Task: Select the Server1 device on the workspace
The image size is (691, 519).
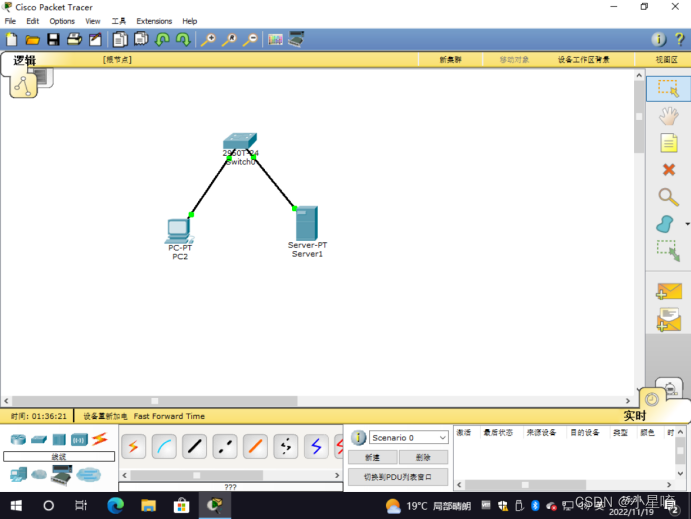Action: pos(307,223)
